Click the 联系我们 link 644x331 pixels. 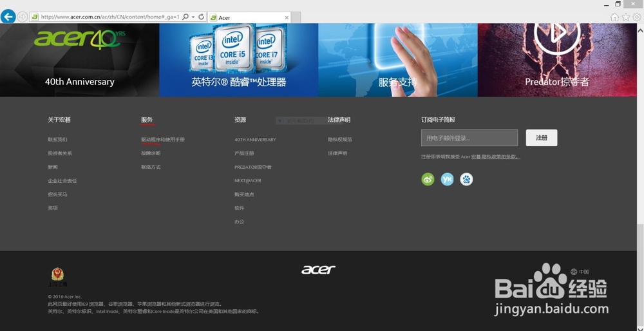click(57, 140)
